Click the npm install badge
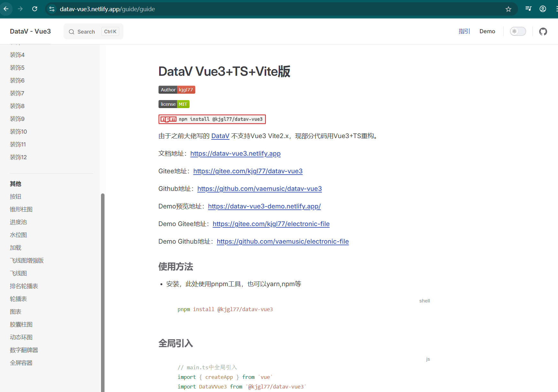This screenshot has height=392, width=558. 212,119
